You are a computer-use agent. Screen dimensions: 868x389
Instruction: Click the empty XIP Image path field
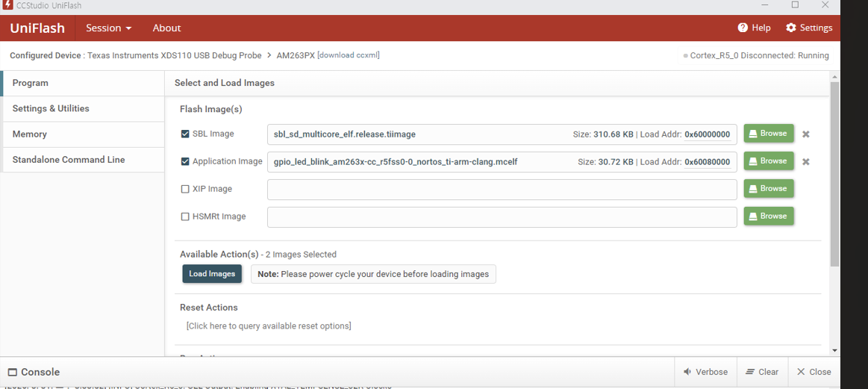click(x=502, y=190)
